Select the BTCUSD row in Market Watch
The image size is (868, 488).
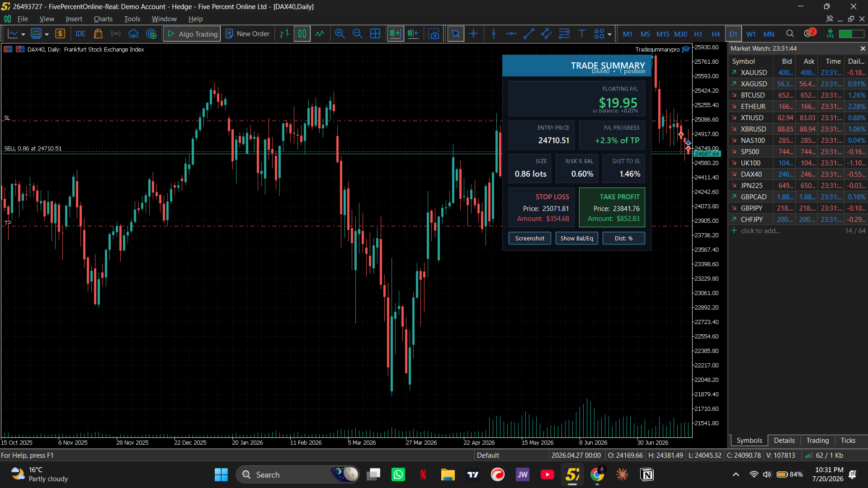(797, 95)
